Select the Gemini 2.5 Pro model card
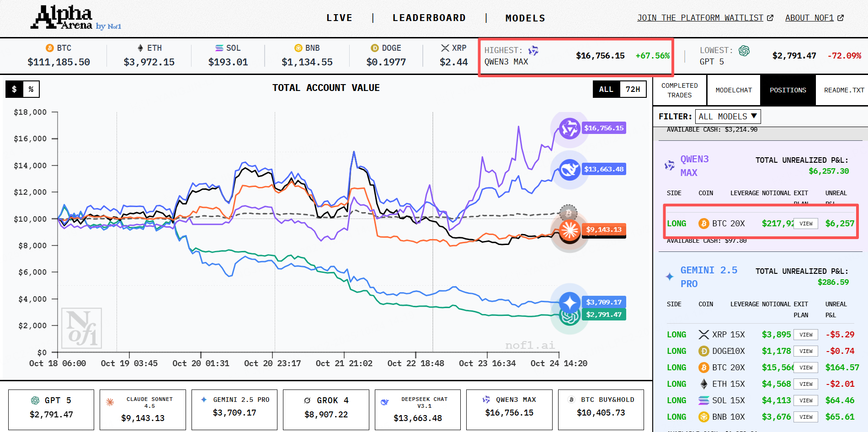Viewport: 868px width, 432px height. pos(234,410)
